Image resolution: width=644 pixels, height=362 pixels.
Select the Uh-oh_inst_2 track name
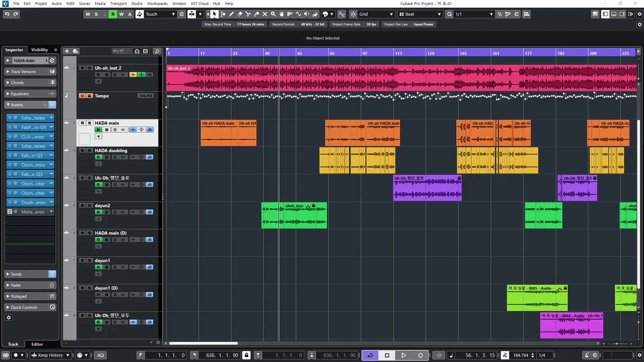(108, 68)
